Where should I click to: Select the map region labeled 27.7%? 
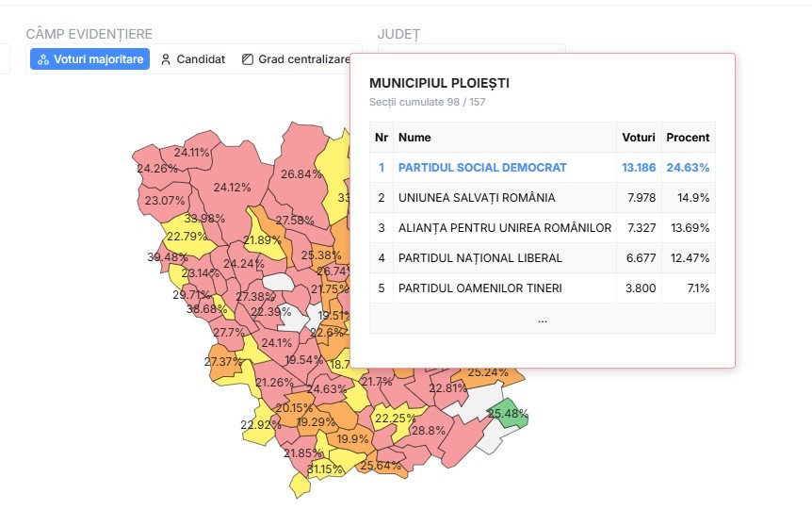228,332
